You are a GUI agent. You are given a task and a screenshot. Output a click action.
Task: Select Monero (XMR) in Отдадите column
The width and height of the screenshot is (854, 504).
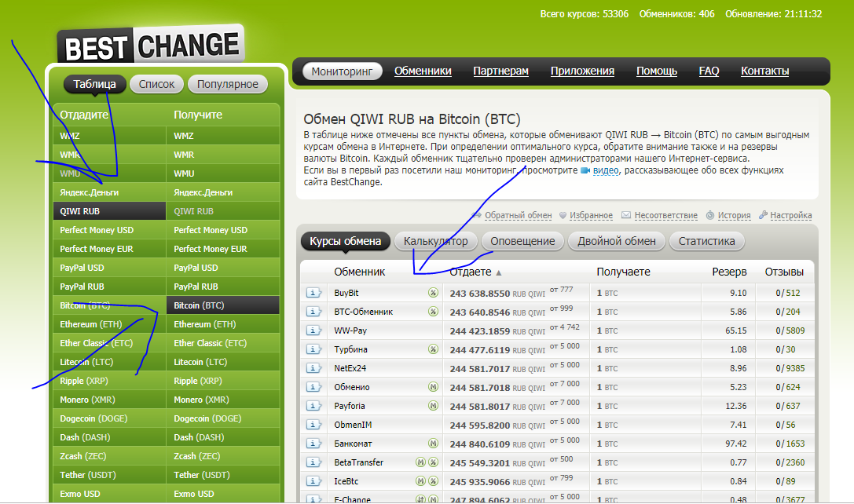point(109,400)
